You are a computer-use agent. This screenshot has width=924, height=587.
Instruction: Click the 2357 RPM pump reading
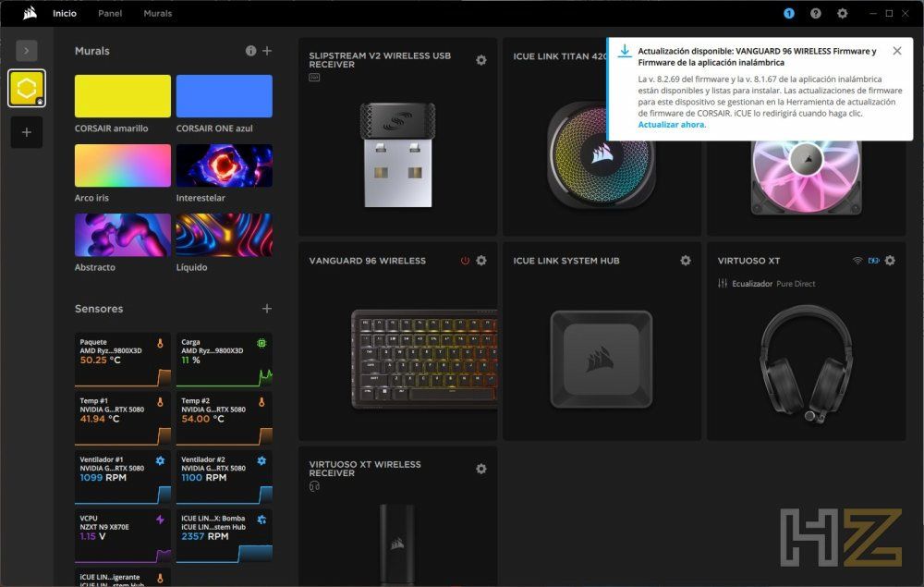pyautogui.click(x=204, y=536)
